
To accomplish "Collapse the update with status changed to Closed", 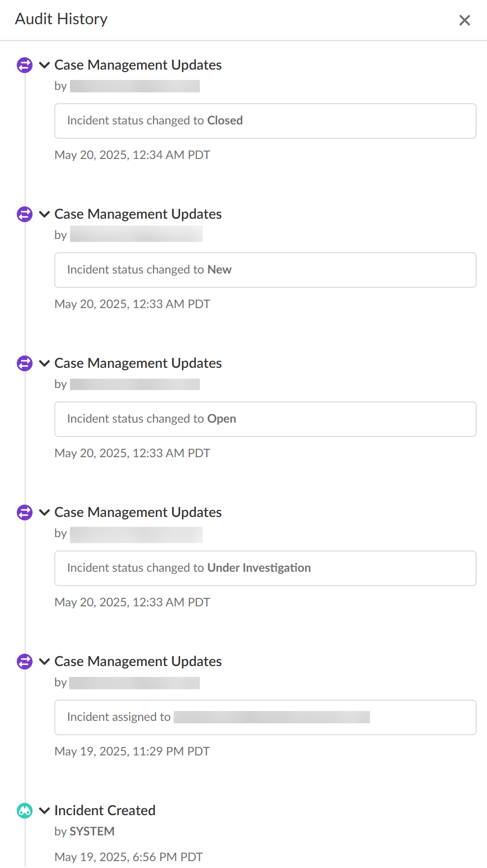I will 44,65.
